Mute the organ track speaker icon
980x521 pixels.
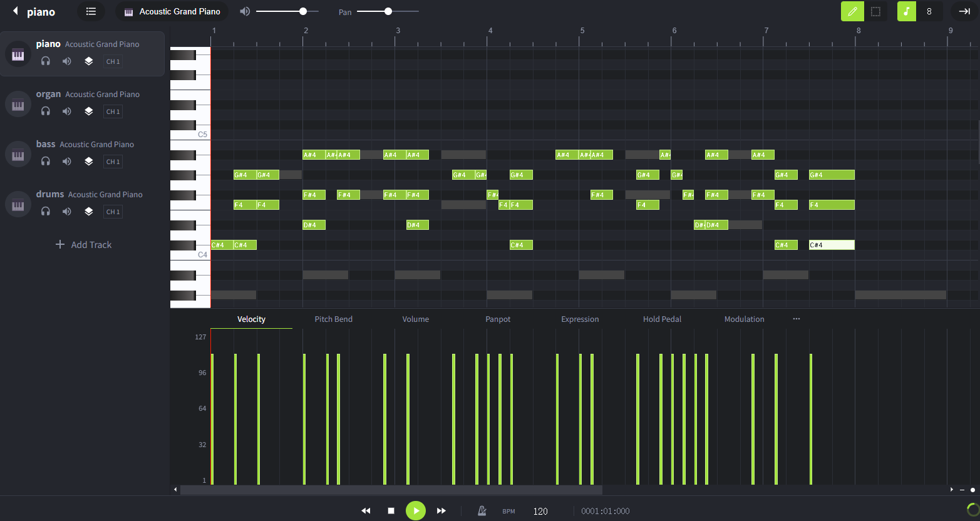[67, 111]
